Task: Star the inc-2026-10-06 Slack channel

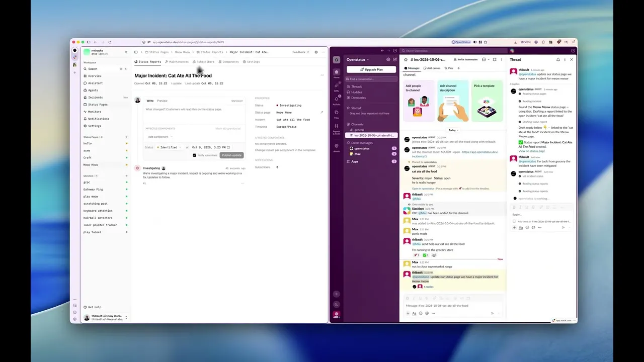Action: [x=406, y=59]
